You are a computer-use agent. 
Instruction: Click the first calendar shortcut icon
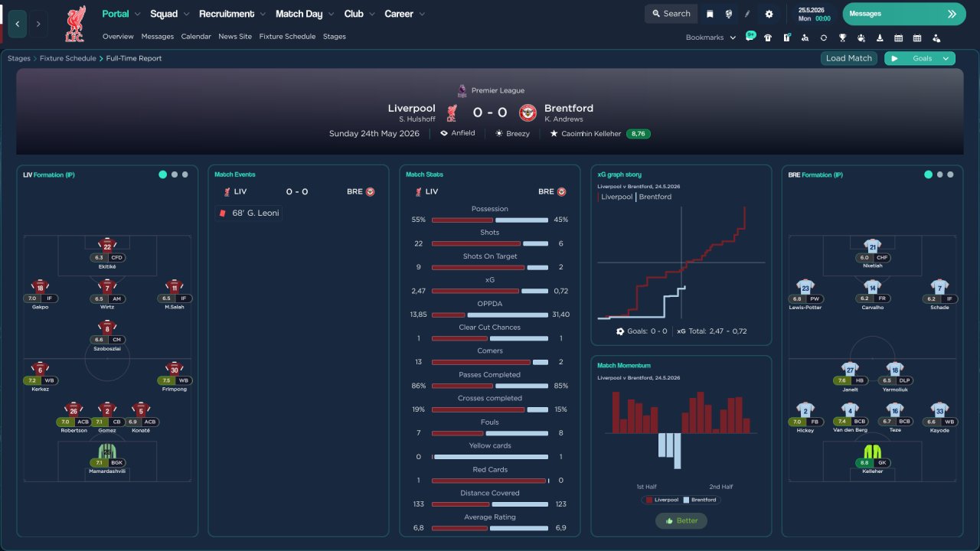coord(898,37)
